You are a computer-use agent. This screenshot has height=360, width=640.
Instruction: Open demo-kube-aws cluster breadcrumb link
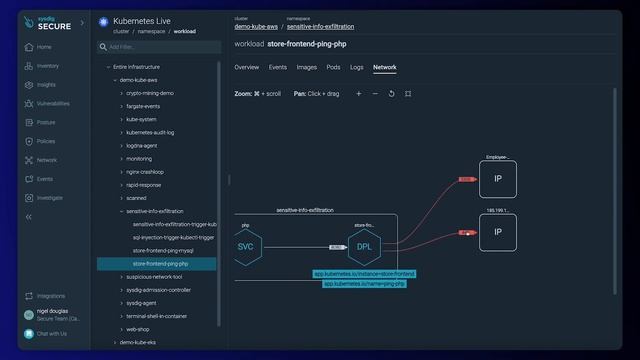pyautogui.click(x=256, y=27)
